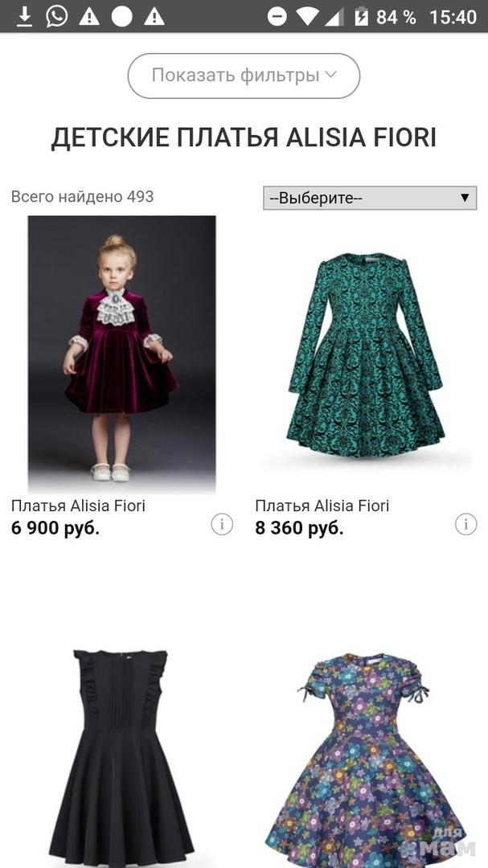Open info for the 8 360 руб. dress
The width and height of the screenshot is (488, 868).
(x=466, y=525)
